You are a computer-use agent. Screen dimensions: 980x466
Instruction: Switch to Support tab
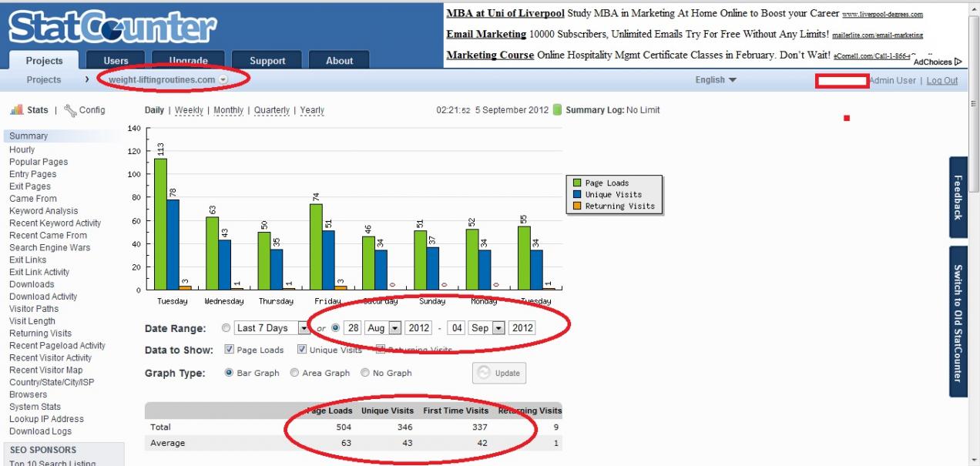[x=267, y=60]
